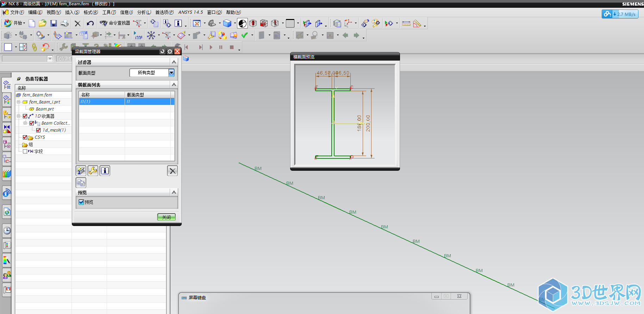
Task: Click the measure distance ruler icon
Action: tap(406, 23)
